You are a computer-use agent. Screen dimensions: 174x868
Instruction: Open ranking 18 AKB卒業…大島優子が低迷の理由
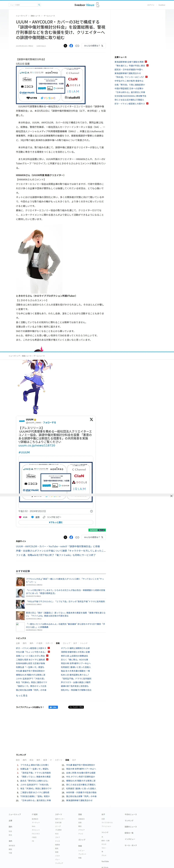pyautogui.click(x=81, y=792)
